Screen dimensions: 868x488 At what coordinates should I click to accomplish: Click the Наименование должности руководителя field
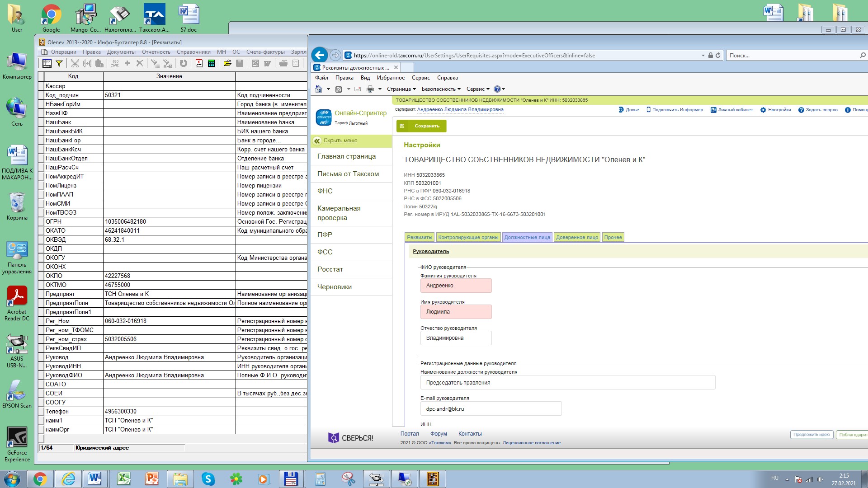pos(568,383)
